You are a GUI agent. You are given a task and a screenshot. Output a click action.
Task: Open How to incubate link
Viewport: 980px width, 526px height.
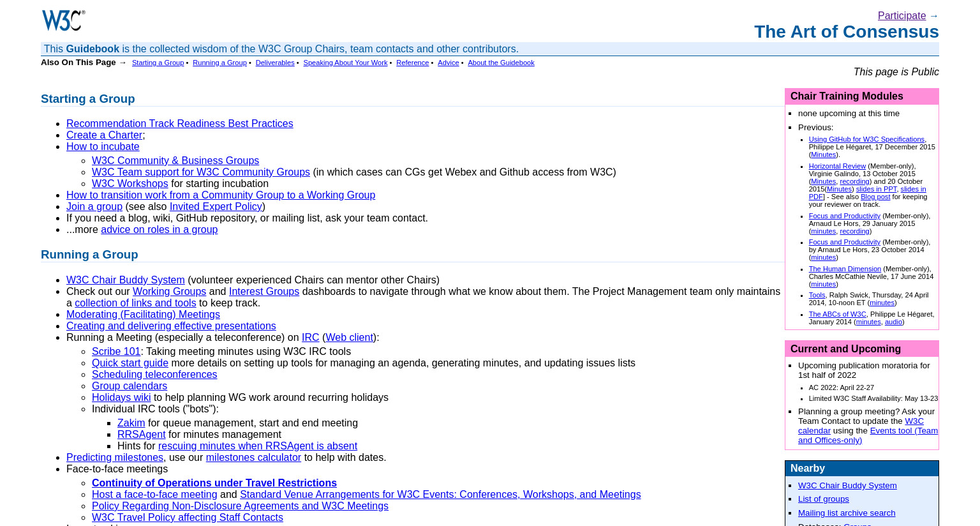[103, 147]
